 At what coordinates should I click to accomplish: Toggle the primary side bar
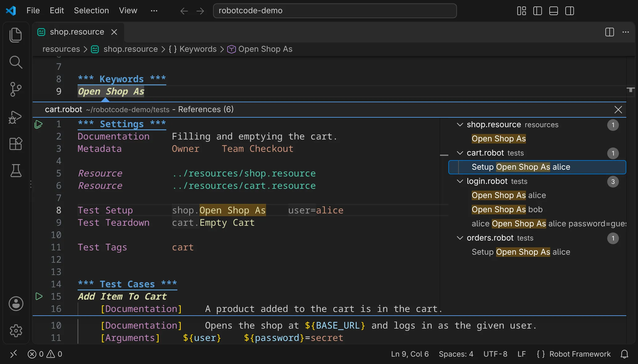tap(537, 11)
